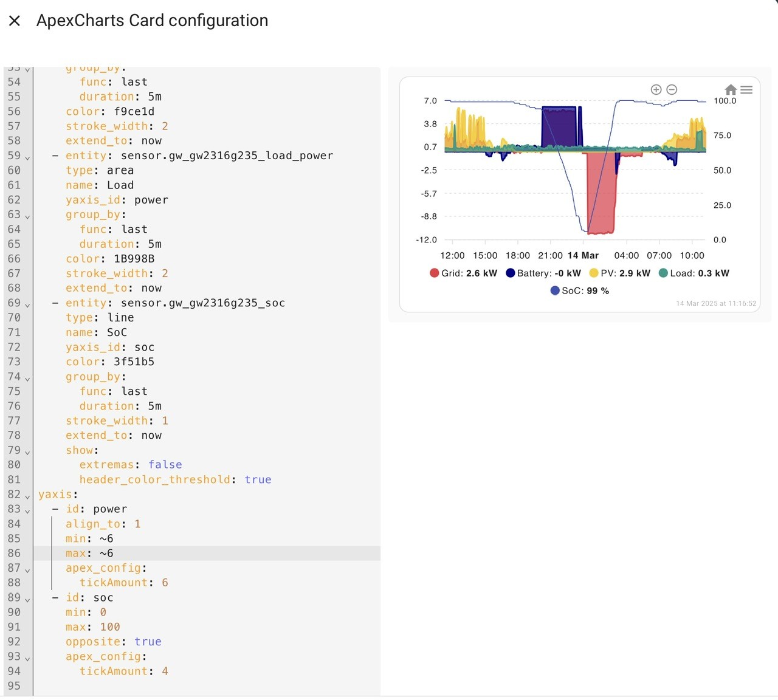Collapse the apex_config fold at line 87

(27, 570)
